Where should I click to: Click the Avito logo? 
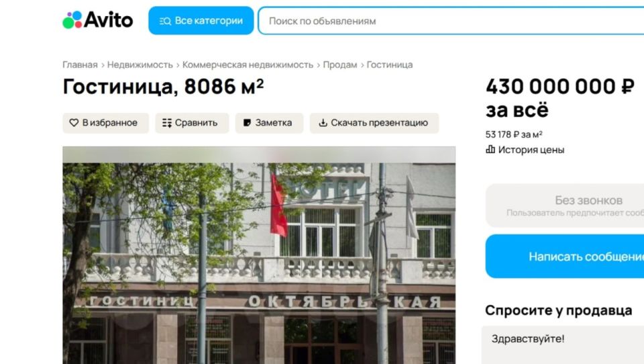click(98, 19)
